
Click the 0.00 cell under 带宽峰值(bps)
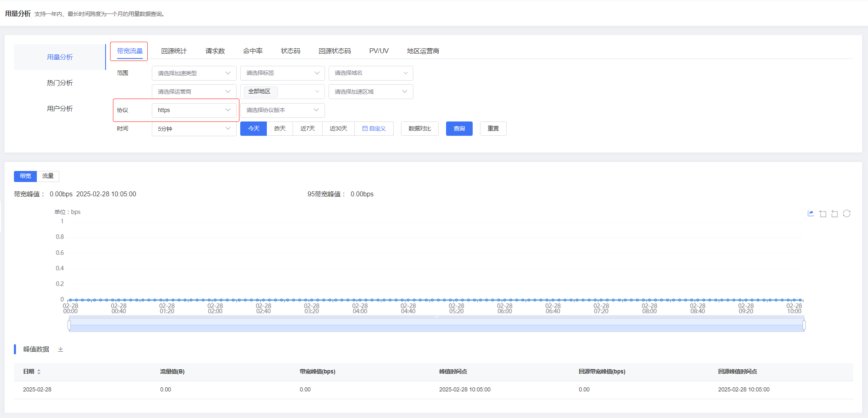305,390
